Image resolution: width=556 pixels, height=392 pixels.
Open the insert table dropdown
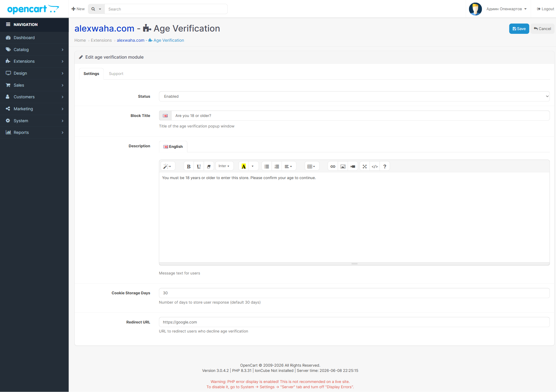click(x=311, y=166)
